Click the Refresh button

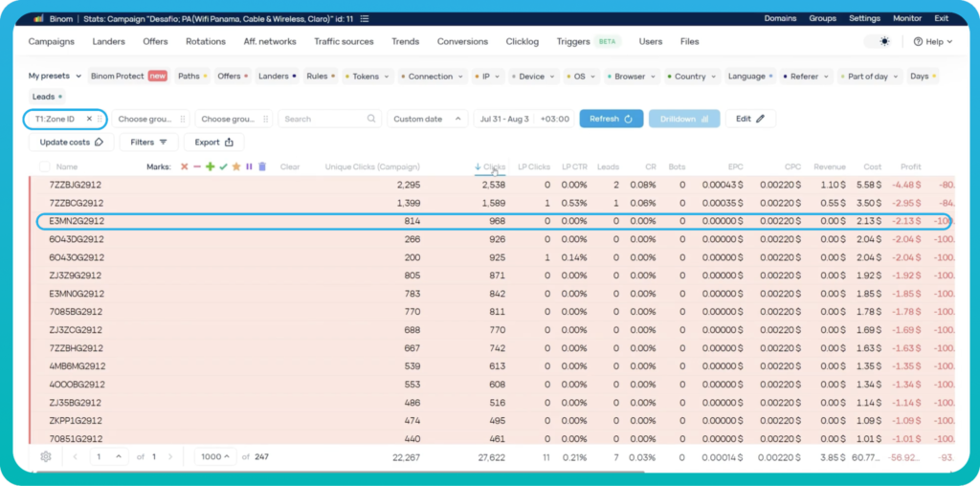(612, 119)
